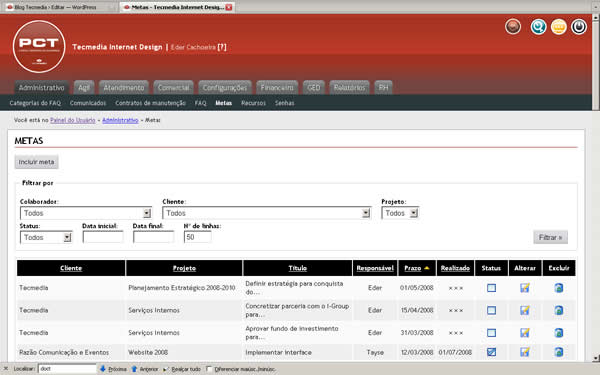
Task: Edit the 'Definir estratégia' goal via Alterar icon
Action: point(525,288)
